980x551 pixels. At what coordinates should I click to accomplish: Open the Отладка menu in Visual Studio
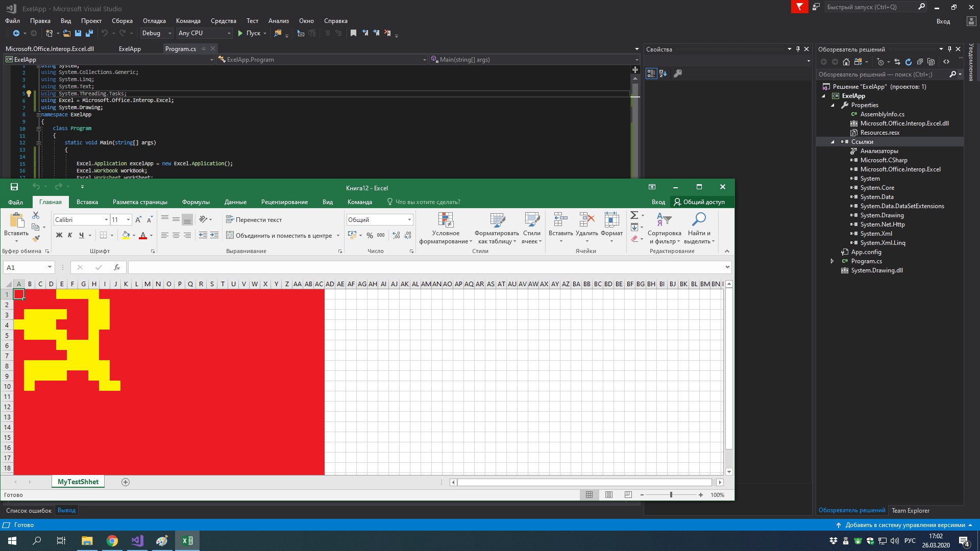(x=154, y=21)
